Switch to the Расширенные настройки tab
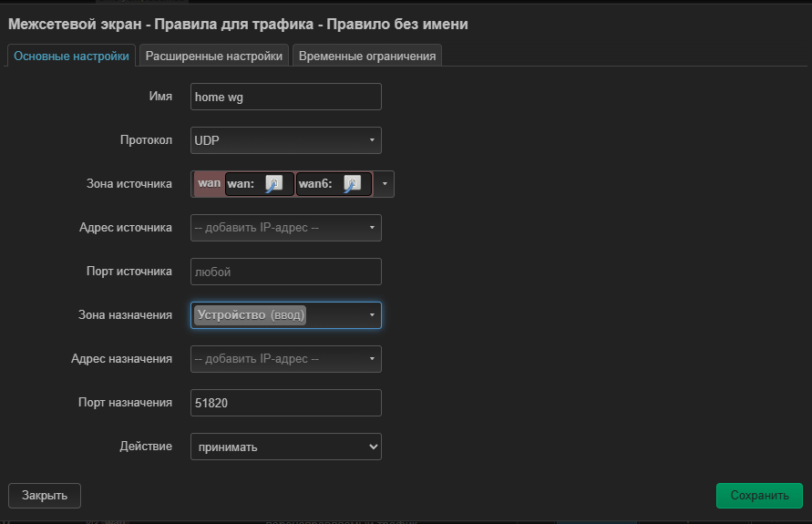The width and height of the screenshot is (812, 524). [x=214, y=56]
